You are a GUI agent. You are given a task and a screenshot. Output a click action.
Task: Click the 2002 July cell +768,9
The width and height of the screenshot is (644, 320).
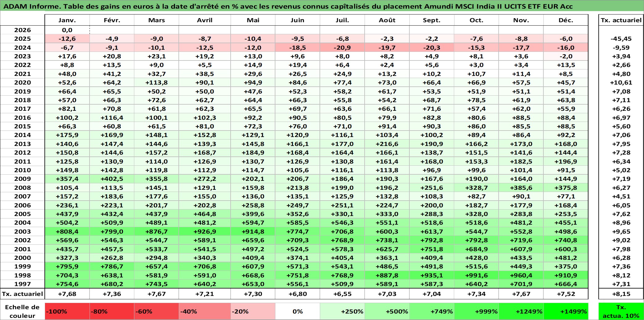[342, 240]
